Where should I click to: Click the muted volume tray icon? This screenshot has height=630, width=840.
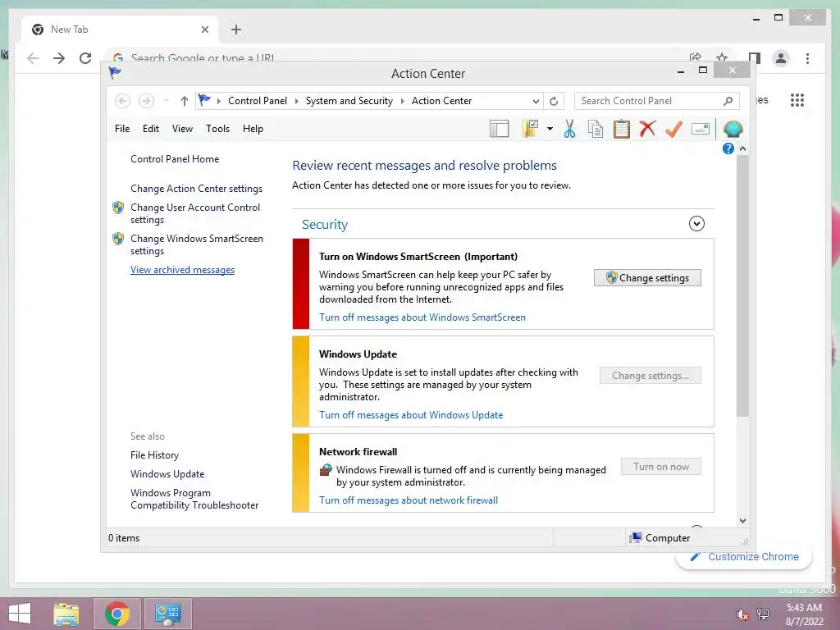tap(742, 614)
